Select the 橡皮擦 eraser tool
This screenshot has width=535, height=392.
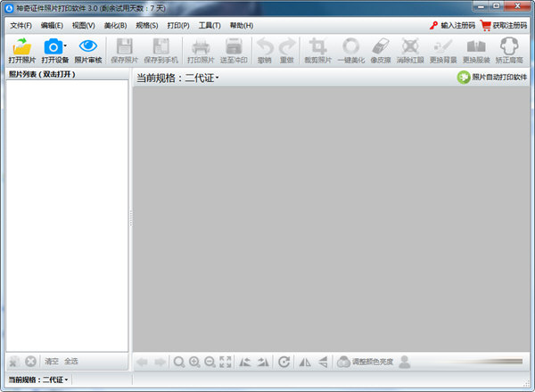pos(381,46)
